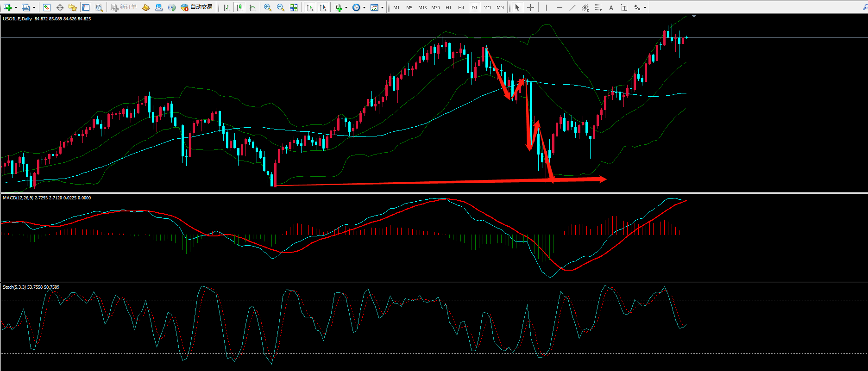Select the text label tool
The image size is (868, 371).
pyautogui.click(x=611, y=7)
